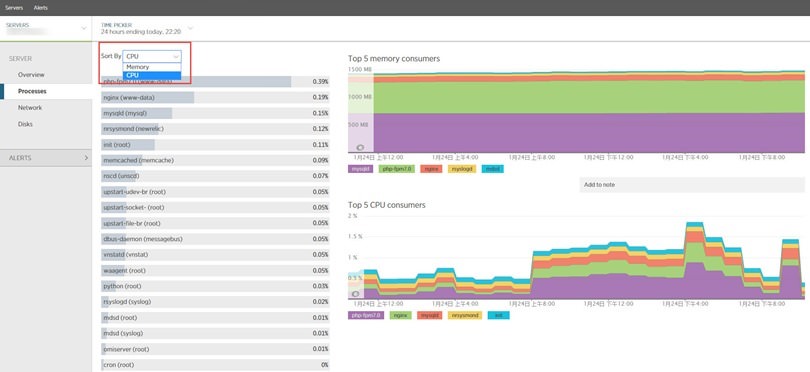Toggle mysqld in memory chart legend
Image resolution: width=810 pixels, height=372 pixels.
(x=361, y=169)
